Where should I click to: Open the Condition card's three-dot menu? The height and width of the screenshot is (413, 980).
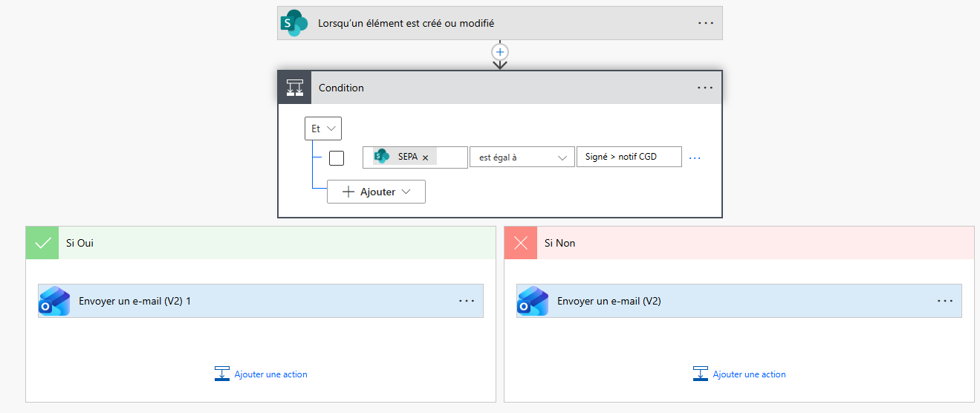click(705, 88)
